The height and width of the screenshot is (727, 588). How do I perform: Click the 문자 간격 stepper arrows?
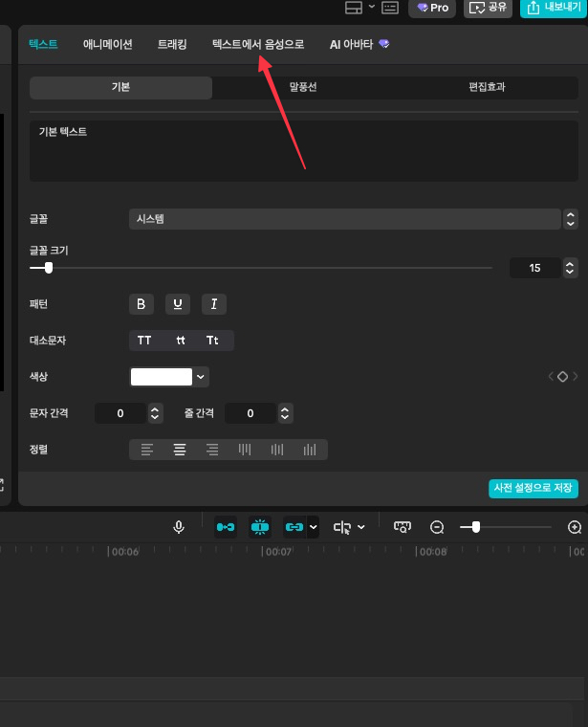coord(155,413)
